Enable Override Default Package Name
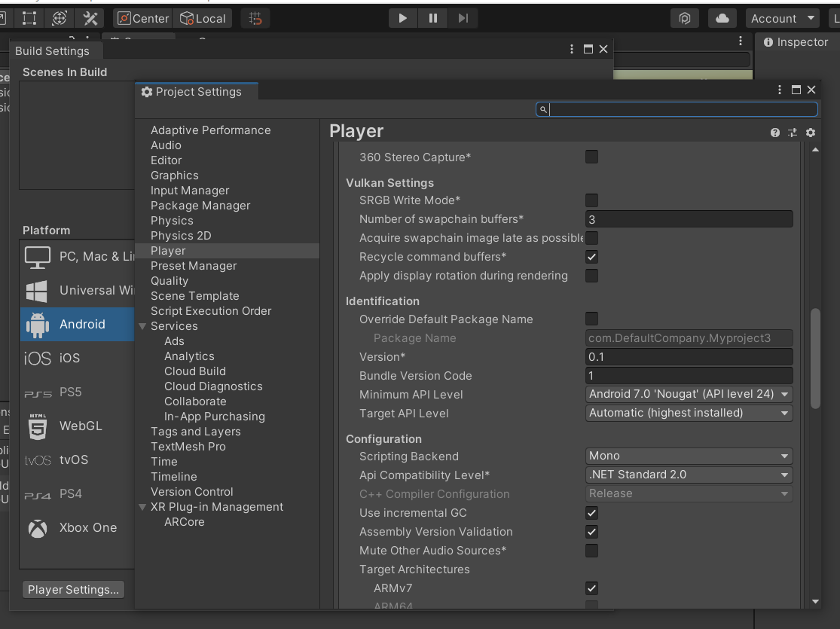 [x=591, y=319]
